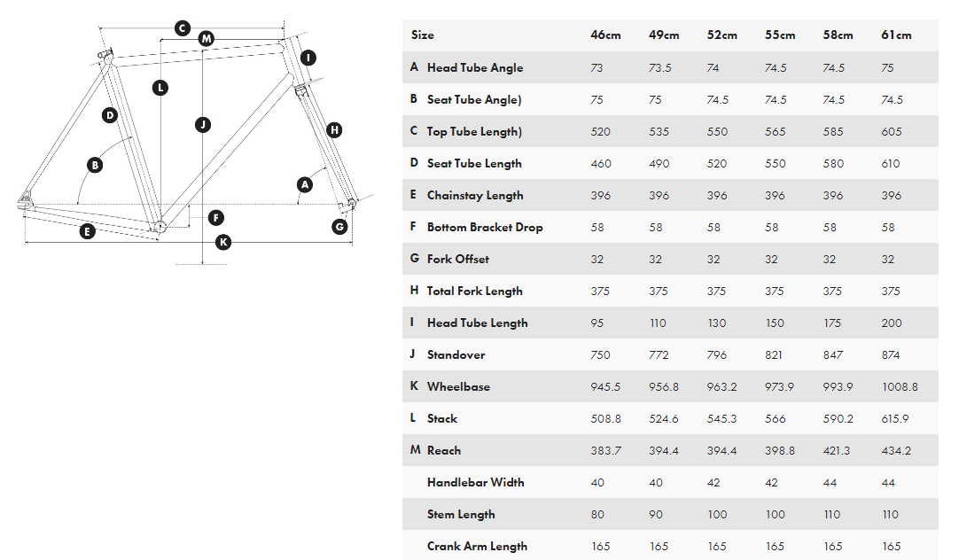Select the 55cm size column header
The width and height of the screenshot is (959, 560).
click(780, 35)
